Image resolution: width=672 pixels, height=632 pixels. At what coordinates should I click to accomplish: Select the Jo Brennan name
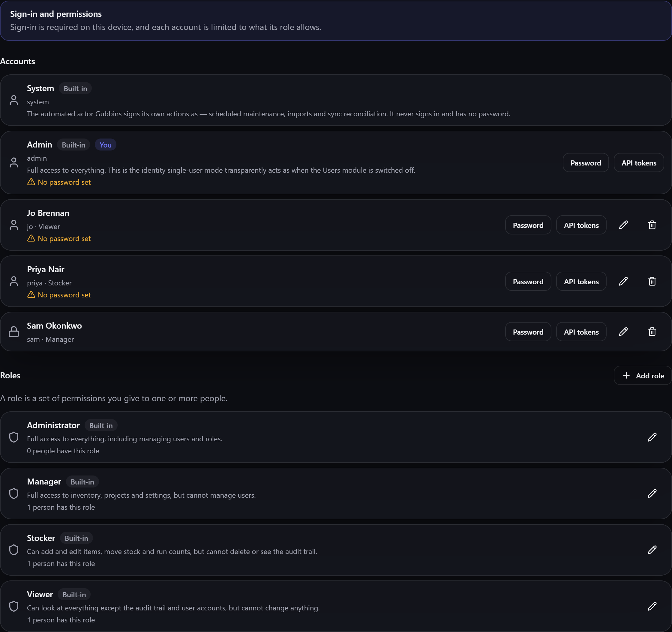pyautogui.click(x=48, y=213)
